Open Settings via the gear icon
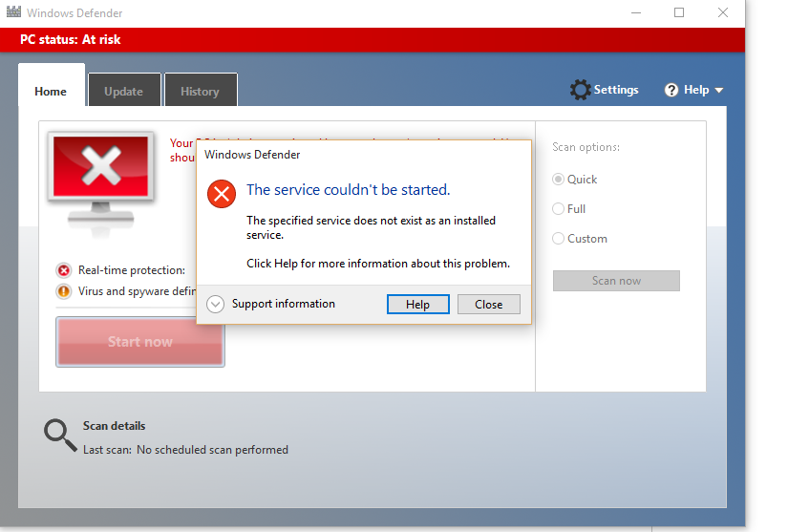Image resolution: width=788 pixels, height=532 pixels. pyautogui.click(x=581, y=90)
